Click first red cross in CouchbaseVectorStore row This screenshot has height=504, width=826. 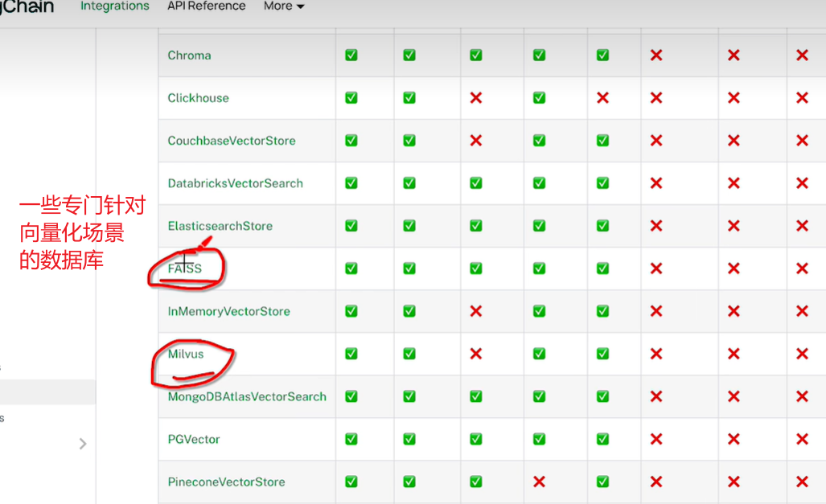click(x=475, y=141)
